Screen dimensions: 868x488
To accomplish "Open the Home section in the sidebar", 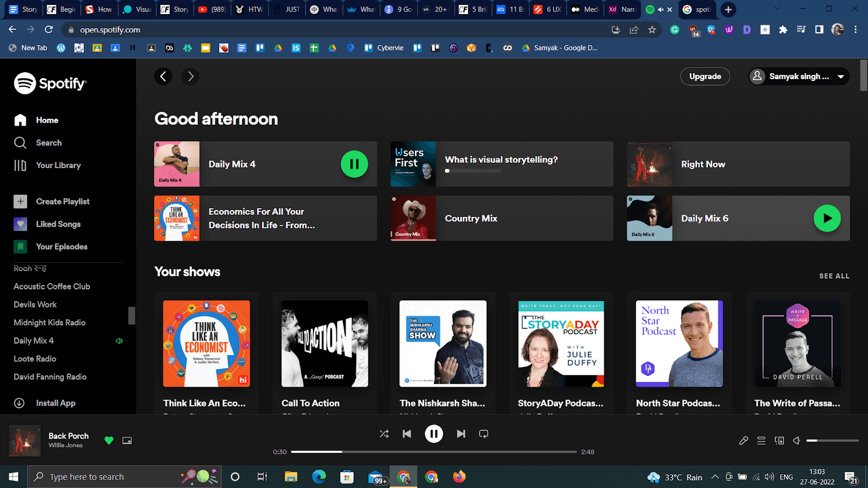I will coord(47,120).
